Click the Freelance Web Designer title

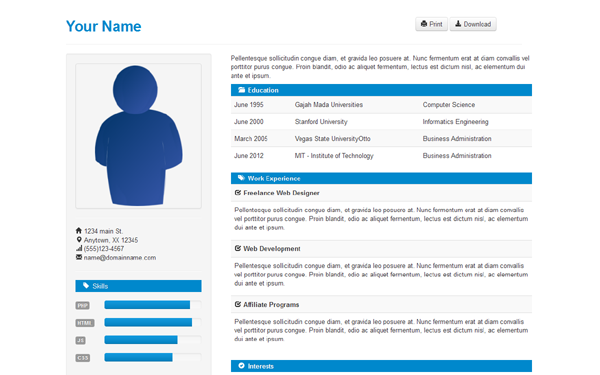[281, 193]
